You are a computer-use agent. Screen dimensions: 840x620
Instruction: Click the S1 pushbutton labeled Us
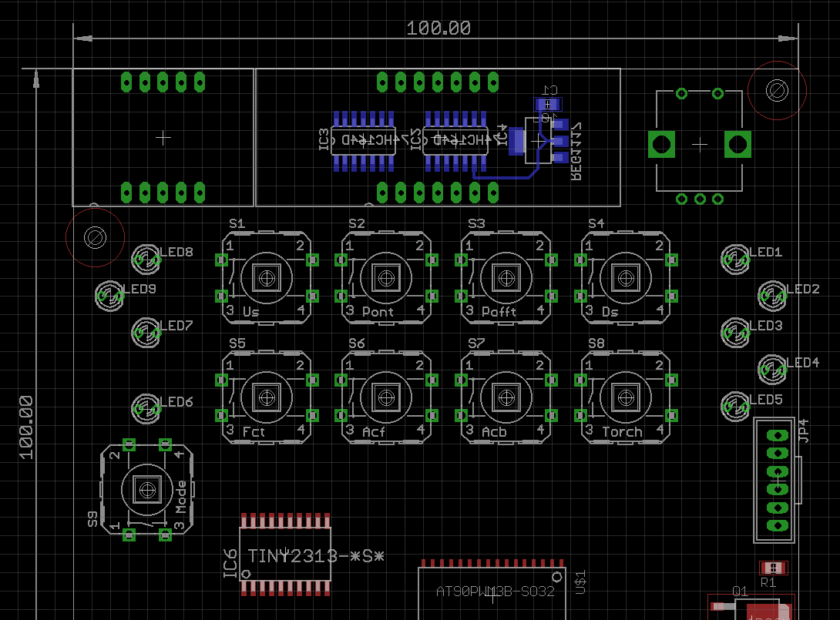coord(266,276)
